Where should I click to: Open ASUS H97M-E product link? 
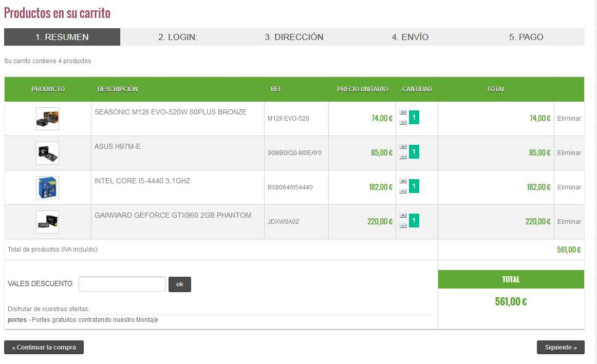(117, 146)
